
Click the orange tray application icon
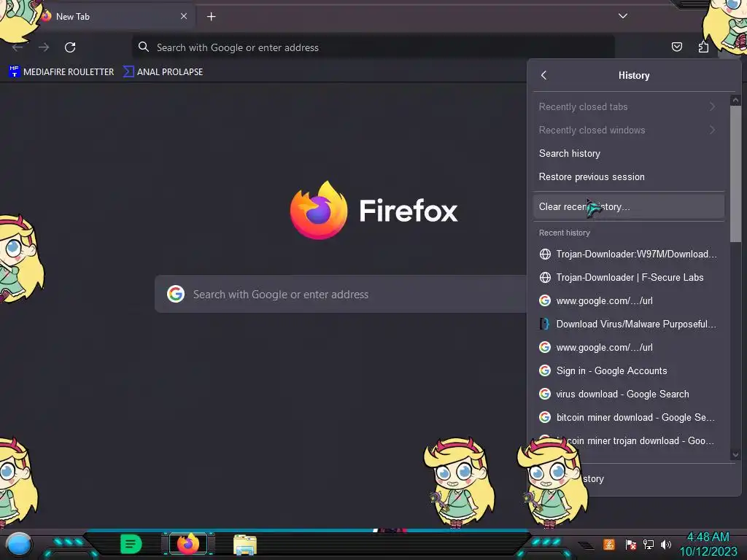pos(609,544)
